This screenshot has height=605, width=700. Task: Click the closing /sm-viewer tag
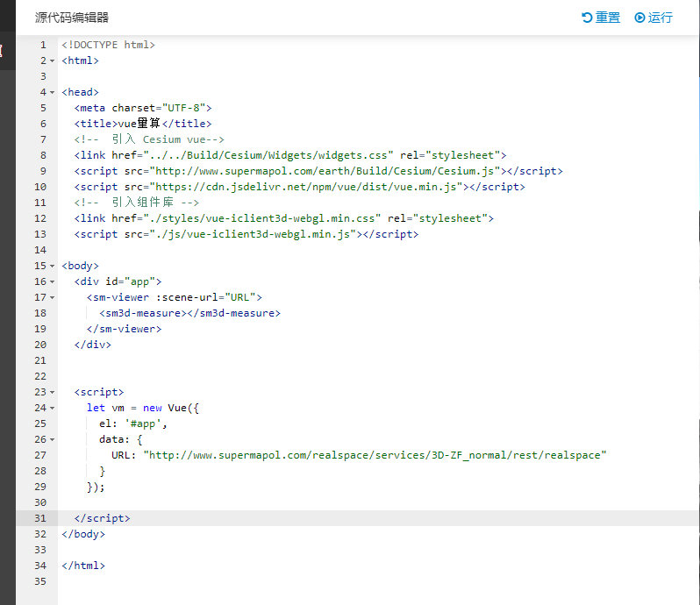pyautogui.click(x=124, y=329)
